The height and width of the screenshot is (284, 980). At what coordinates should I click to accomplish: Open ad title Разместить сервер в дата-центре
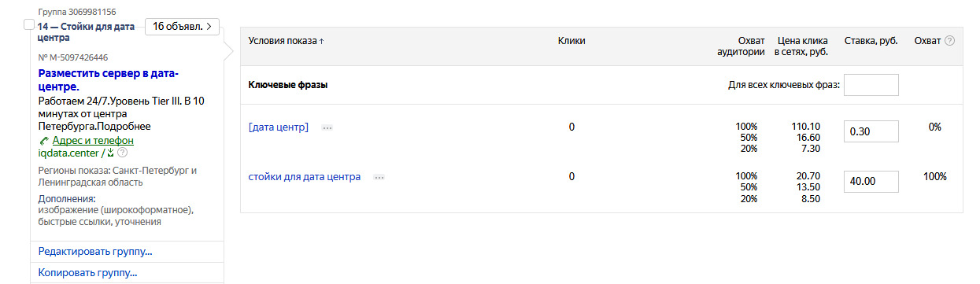[109, 80]
